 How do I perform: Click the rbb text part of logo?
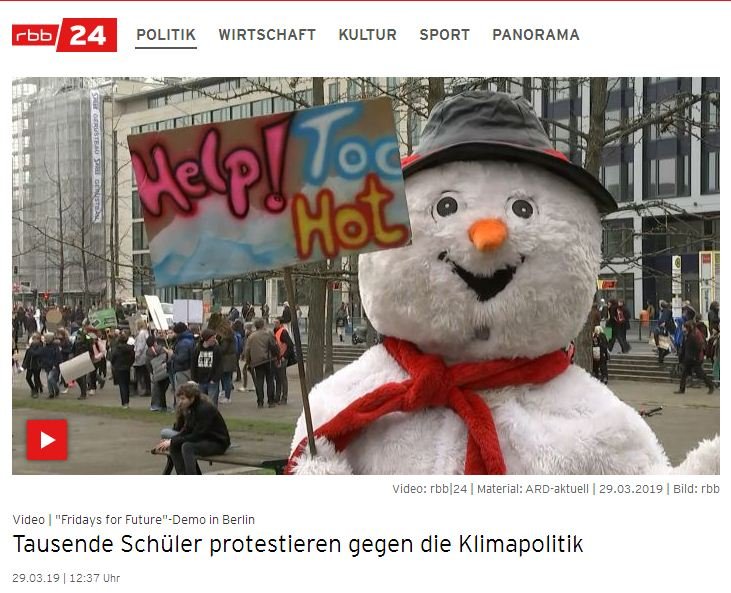click(34, 35)
